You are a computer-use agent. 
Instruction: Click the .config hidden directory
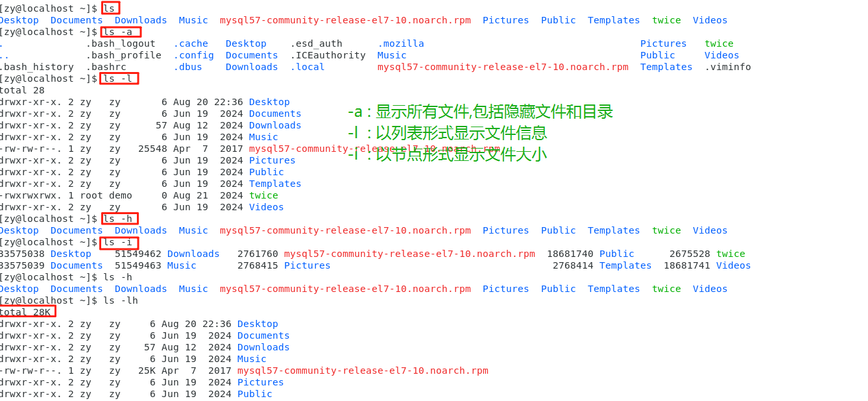[193, 55]
